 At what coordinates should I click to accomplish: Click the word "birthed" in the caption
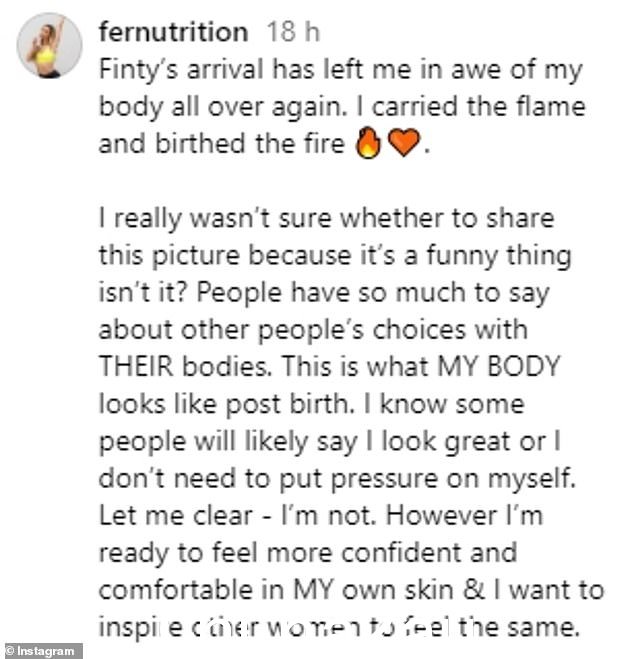click(x=200, y=144)
